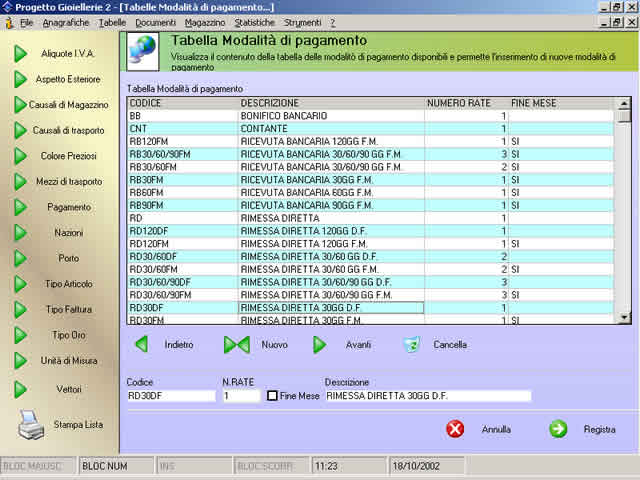Click the green arrow Registra icon
The width and height of the screenshot is (640, 480).
pyautogui.click(x=558, y=429)
